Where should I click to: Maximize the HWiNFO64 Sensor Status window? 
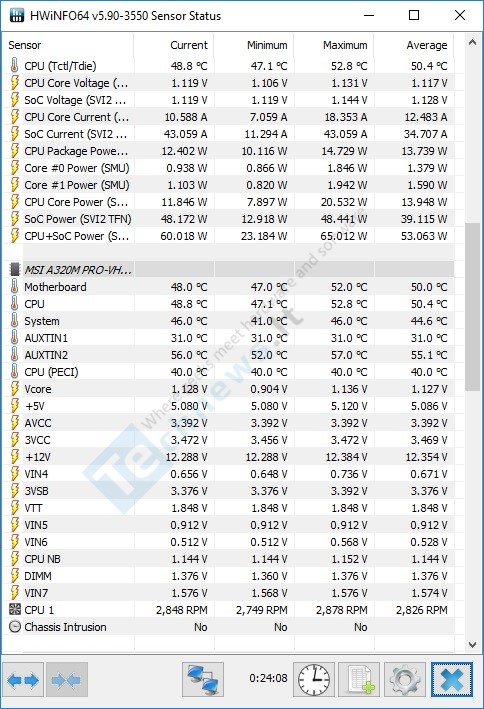(x=414, y=15)
